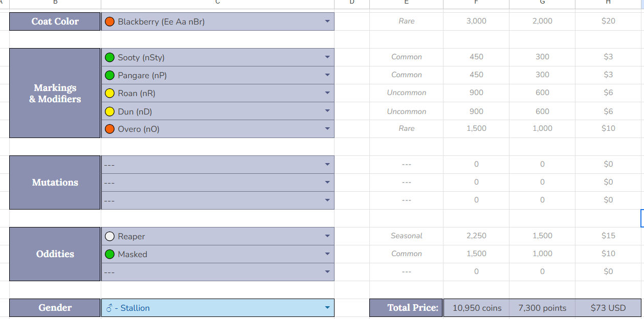The height and width of the screenshot is (319, 644).
Task: Select the 7,300 points total cell
Action: pyautogui.click(x=542, y=308)
